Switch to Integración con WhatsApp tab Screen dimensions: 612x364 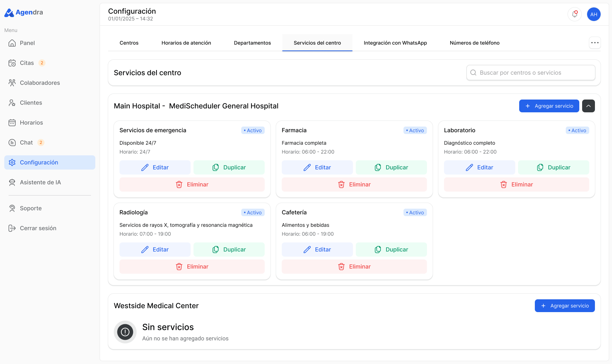point(395,43)
